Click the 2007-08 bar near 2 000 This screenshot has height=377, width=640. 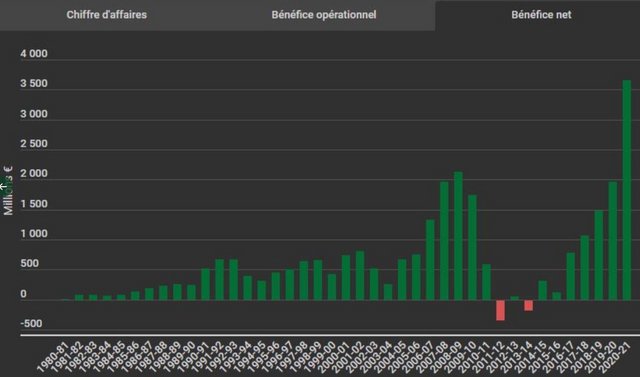point(444,241)
